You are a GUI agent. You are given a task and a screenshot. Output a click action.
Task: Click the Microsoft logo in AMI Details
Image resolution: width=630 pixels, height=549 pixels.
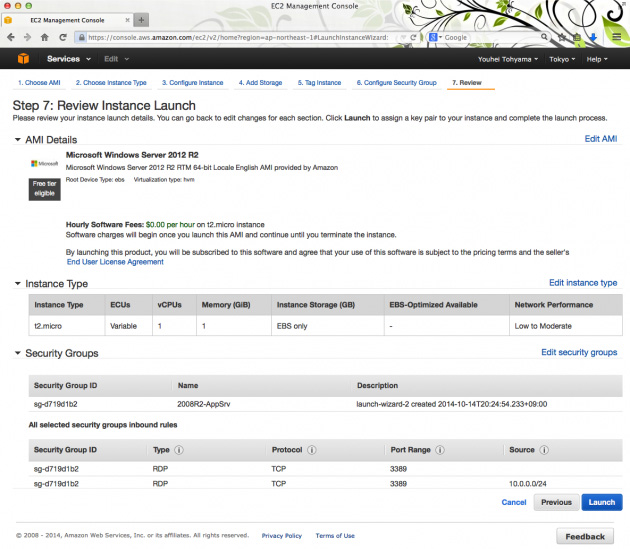(x=45, y=164)
